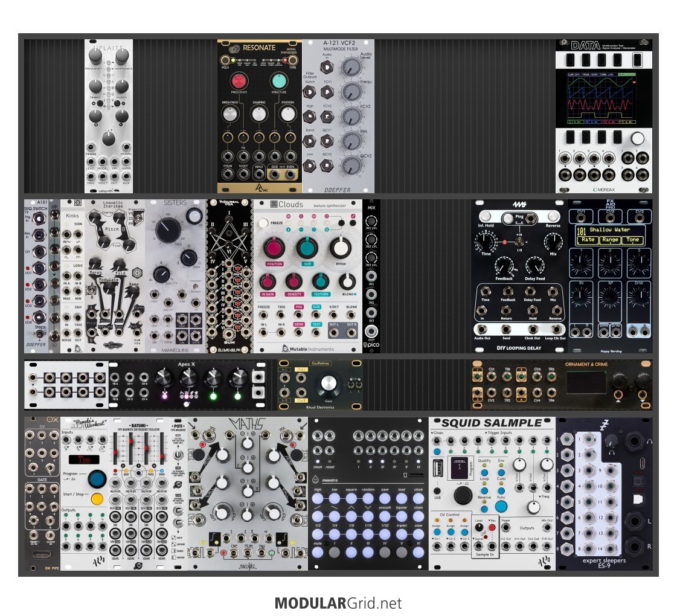This screenshot has width=677, height=616.
Task: Click the Clouds TEXTURE knob
Action: coord(320,281)
